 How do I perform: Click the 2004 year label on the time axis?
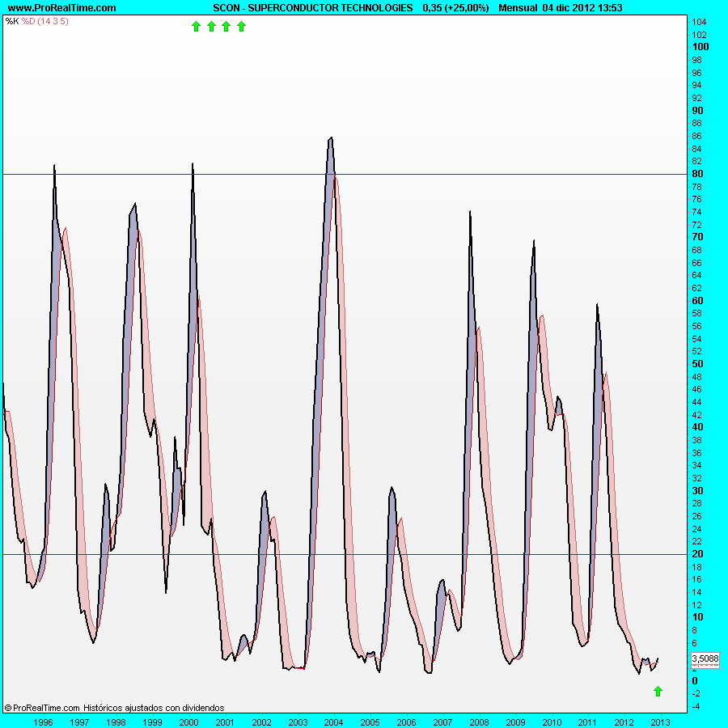click(334, 722)
